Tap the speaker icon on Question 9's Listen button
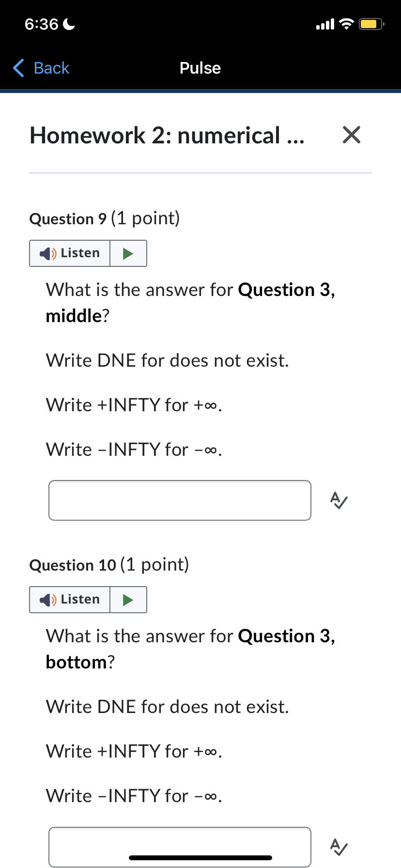401x868 pixels. (47, 253)
